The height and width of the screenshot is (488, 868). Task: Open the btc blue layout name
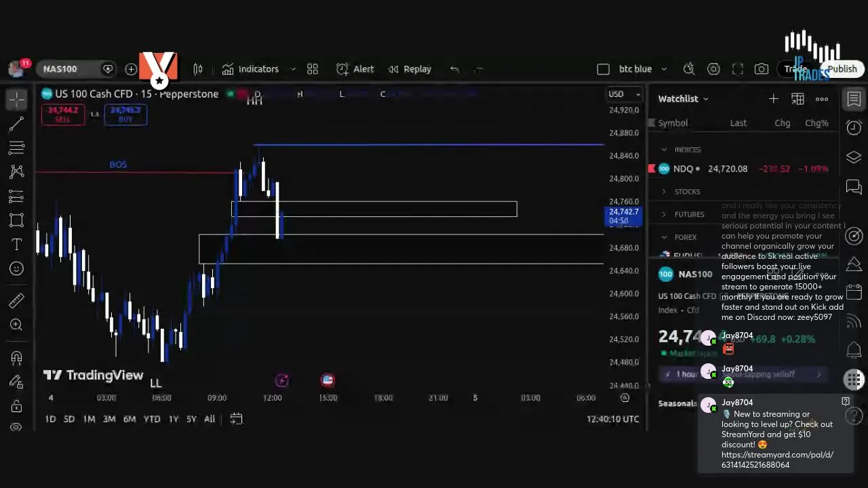pos(635,69)
